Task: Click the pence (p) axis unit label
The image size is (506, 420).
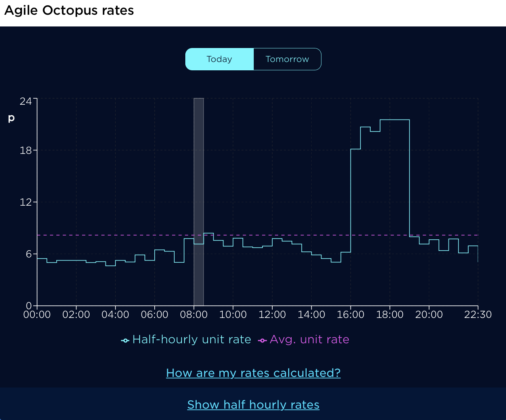Action: point(11,118)
